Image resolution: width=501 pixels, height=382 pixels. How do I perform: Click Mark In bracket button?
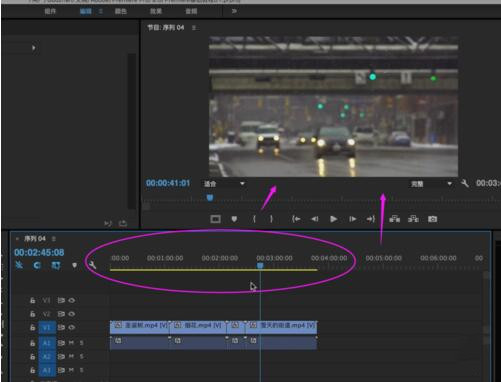tap(254, 219)
